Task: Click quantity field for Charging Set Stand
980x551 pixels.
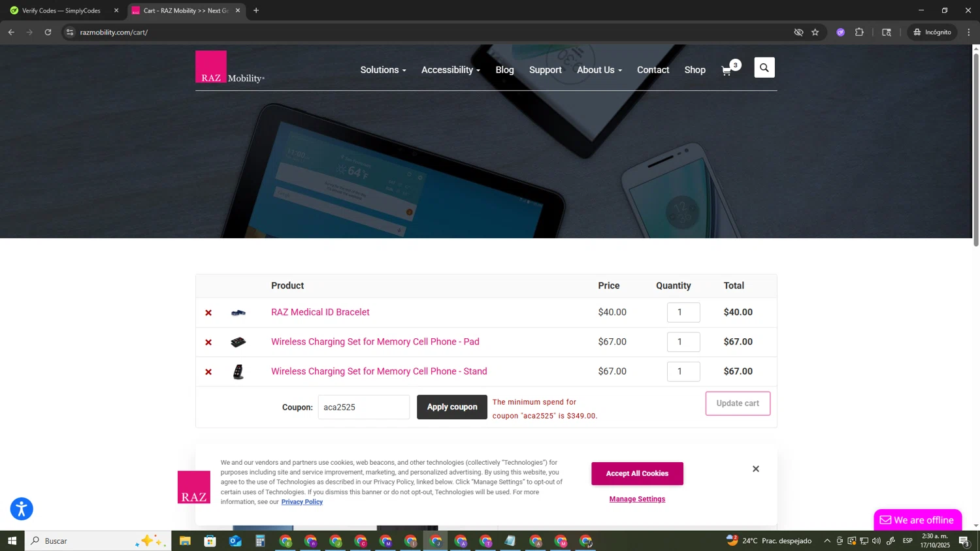Action: tap(683, 371)
